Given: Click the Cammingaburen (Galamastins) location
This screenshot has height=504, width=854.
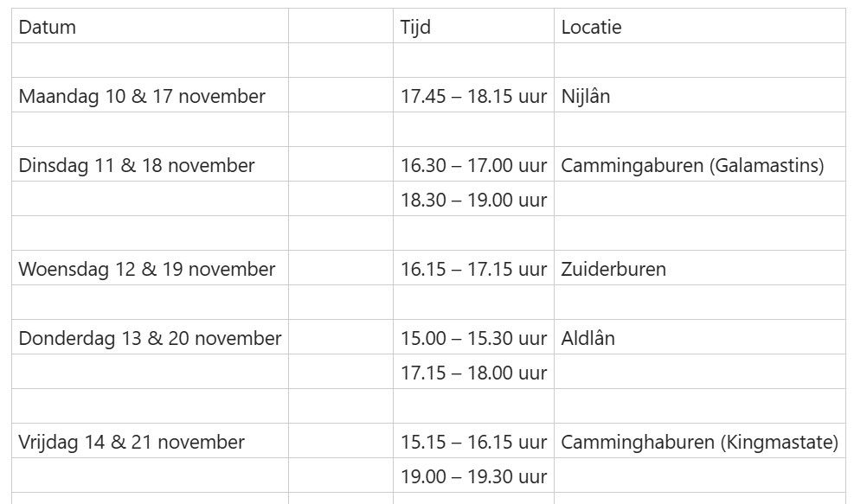Looking at the screenshot, I should [692, 165].
